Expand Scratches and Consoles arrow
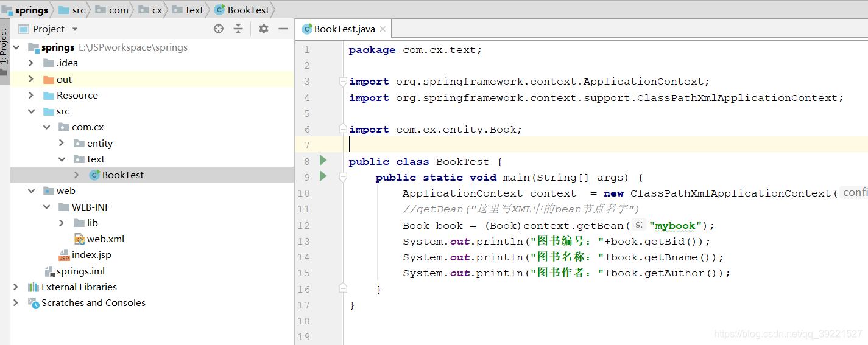The width and height of the screenshot is (868, 345). coord(16,303)
